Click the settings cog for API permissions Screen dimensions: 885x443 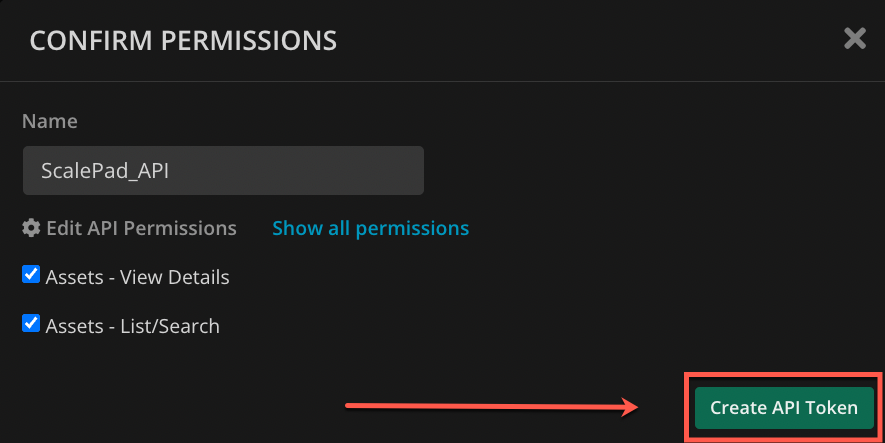31,228
